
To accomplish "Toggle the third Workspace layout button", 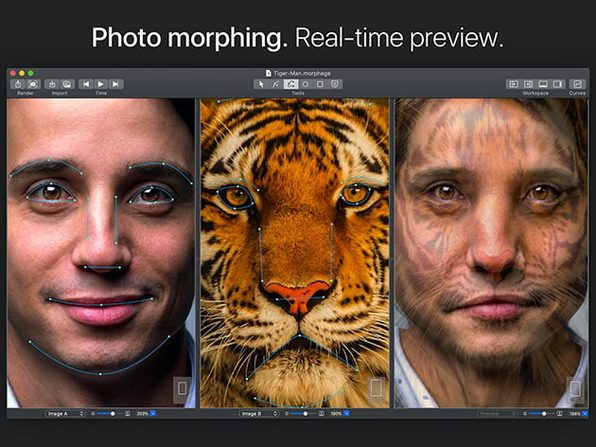I will tap(543, 84).
